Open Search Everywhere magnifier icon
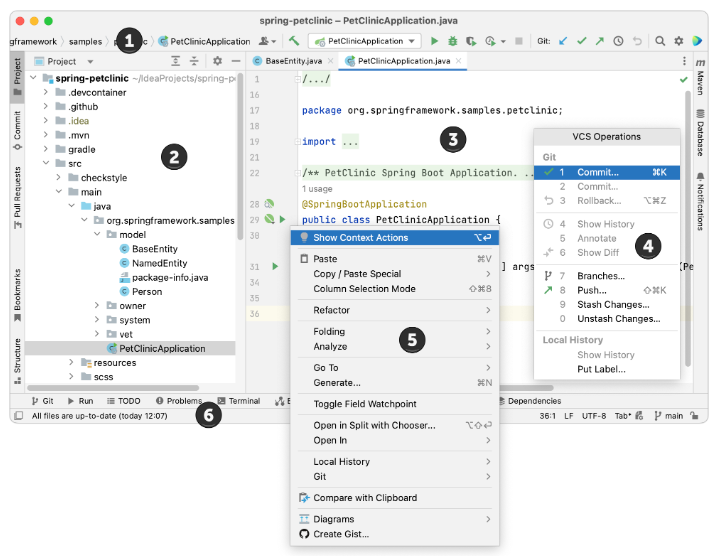 point(660,41)
